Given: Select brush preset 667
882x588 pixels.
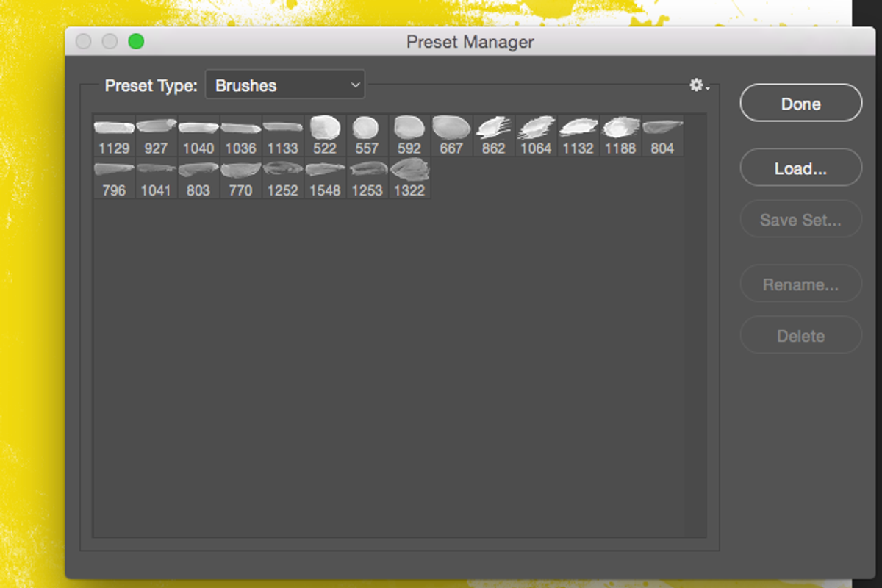Looking at the screenshot, I should (x=451, y=136).
